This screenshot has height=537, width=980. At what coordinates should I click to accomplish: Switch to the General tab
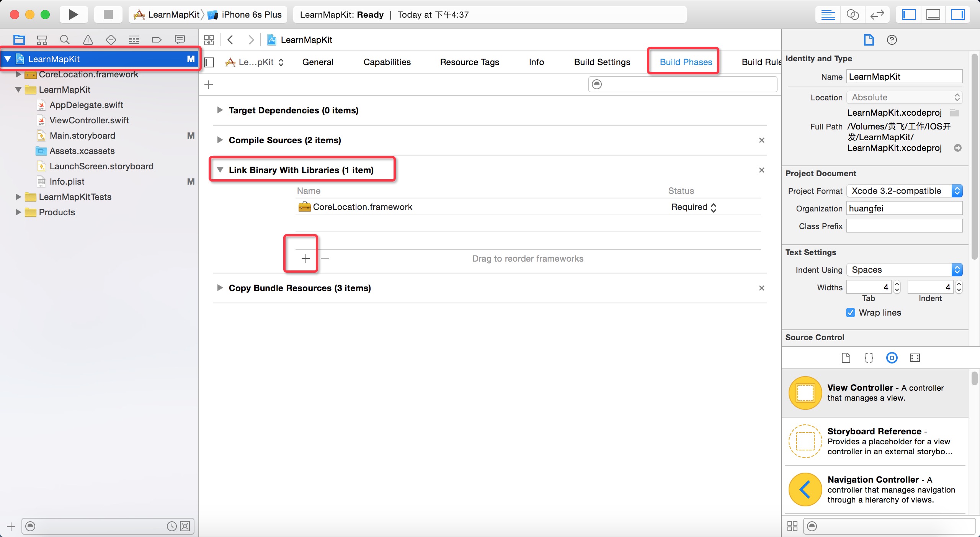coord(318,62)
